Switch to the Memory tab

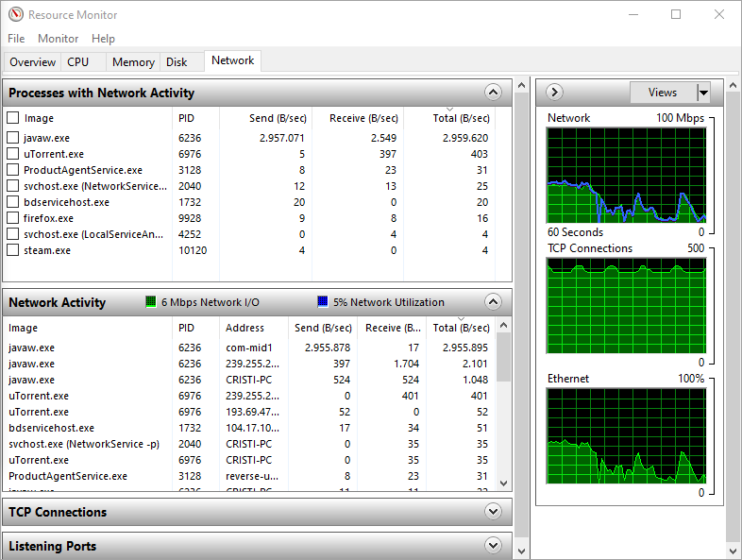133,62
